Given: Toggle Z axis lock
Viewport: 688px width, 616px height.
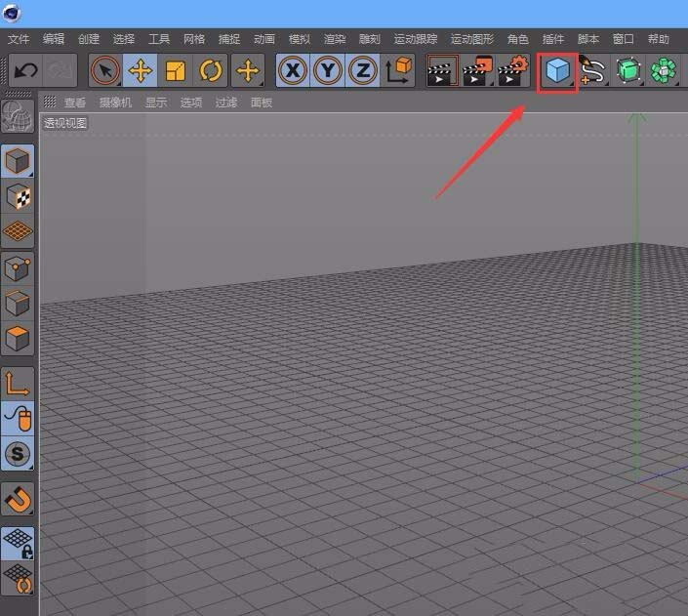Looking at the screenshot, I should [363, 70].
